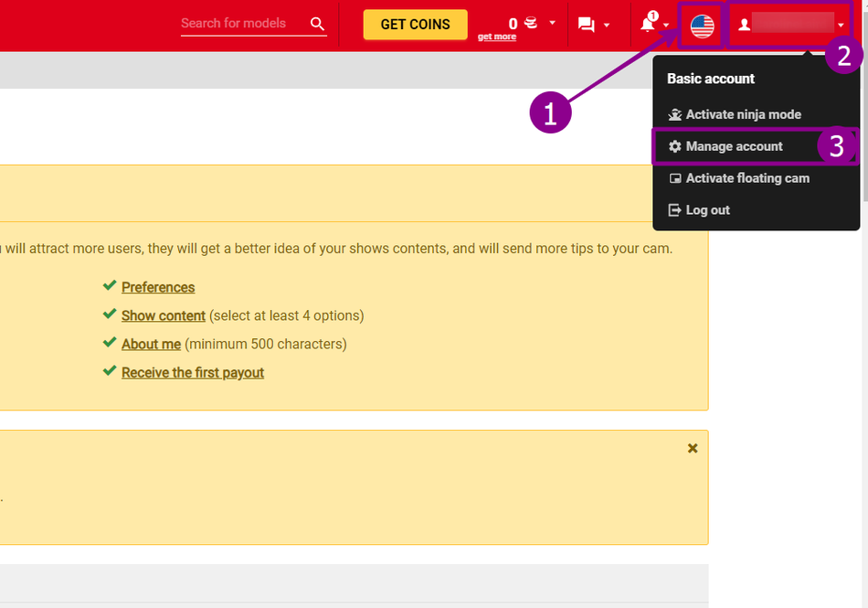The height and width of the screenshot is (608, 868).
Task: Select Activate ninja mode menu item
Action: point(743,114)
